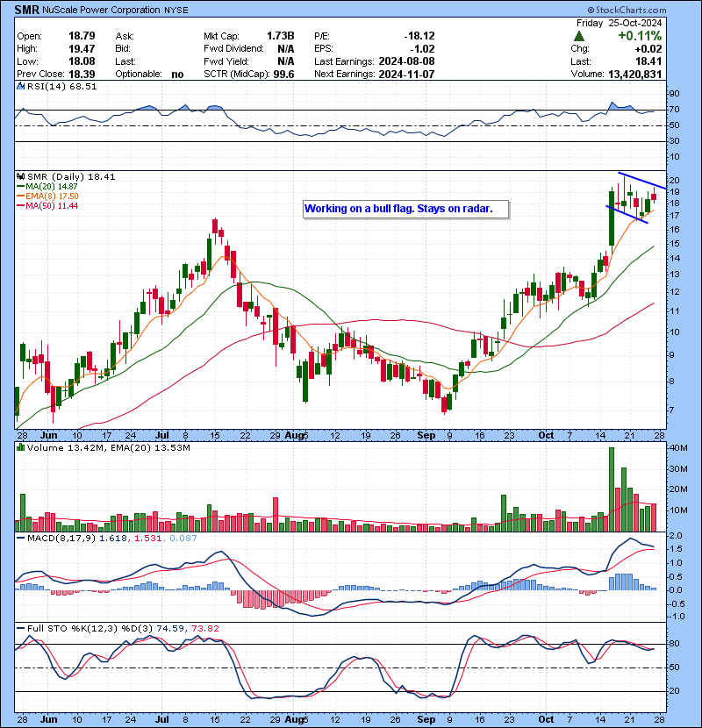Image resolution: width=702 pixels, height=728 pixels.
Task: Select the MA(50) 11.44 legend entry
Action: 47,205
